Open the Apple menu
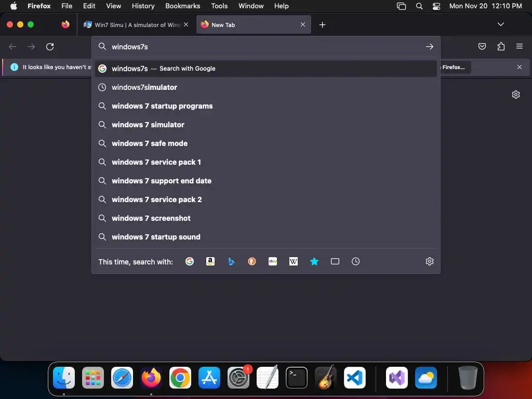 coord(14,6)
